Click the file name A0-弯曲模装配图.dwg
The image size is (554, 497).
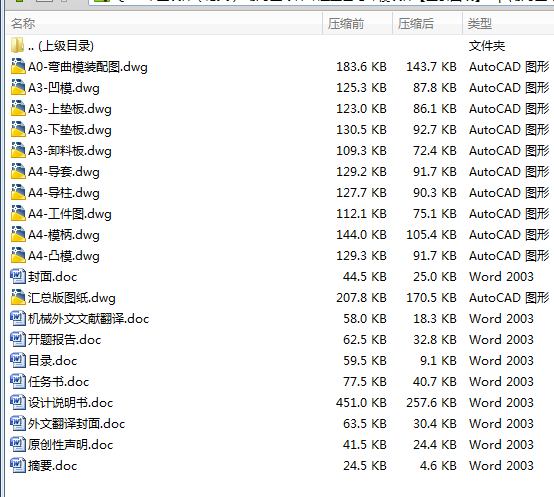coord(88,67)
